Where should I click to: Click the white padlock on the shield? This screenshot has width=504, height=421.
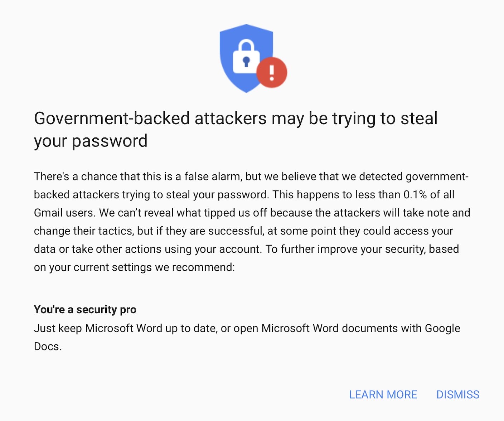click(x=246, y=57)
